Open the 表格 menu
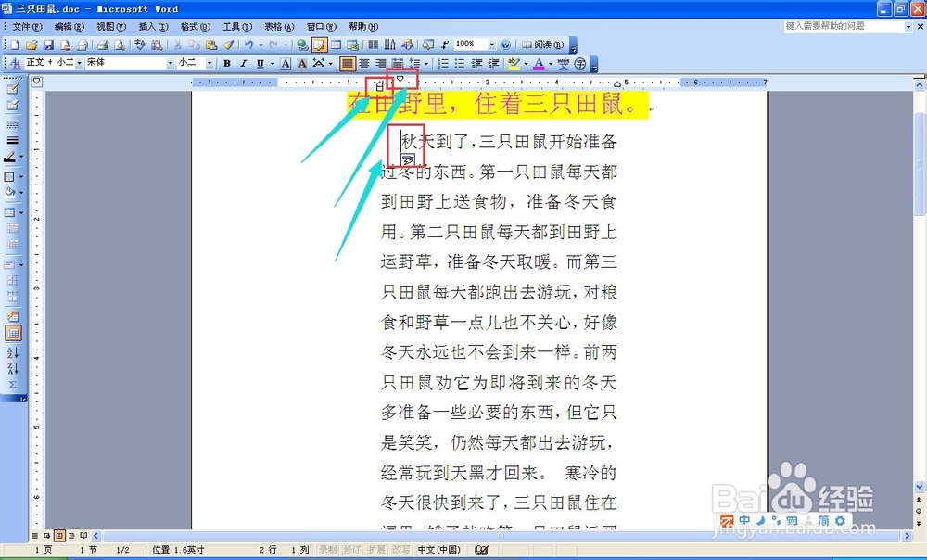Image resolution: width=927 pixels, height=560 pixels. [279, 27]
